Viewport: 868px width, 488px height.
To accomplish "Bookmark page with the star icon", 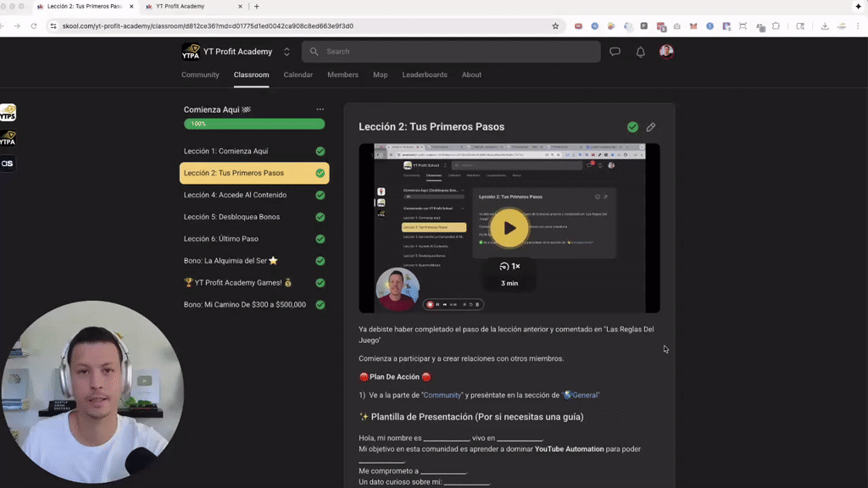I will [x=555, y=26].
